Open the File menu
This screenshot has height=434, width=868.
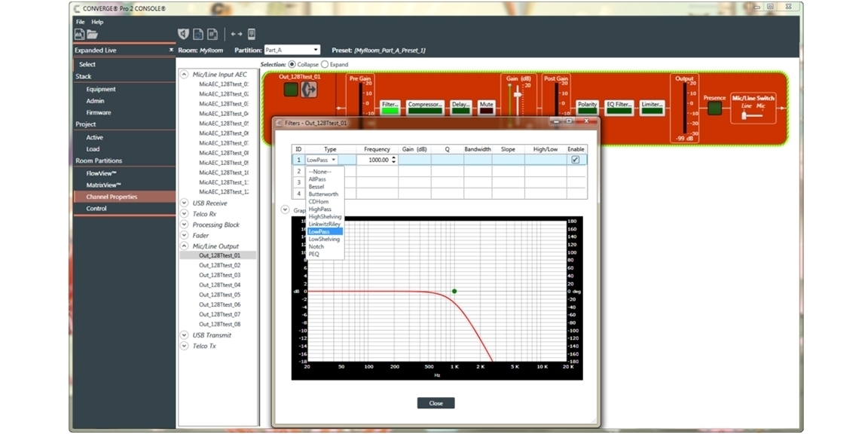pos(80,22)
